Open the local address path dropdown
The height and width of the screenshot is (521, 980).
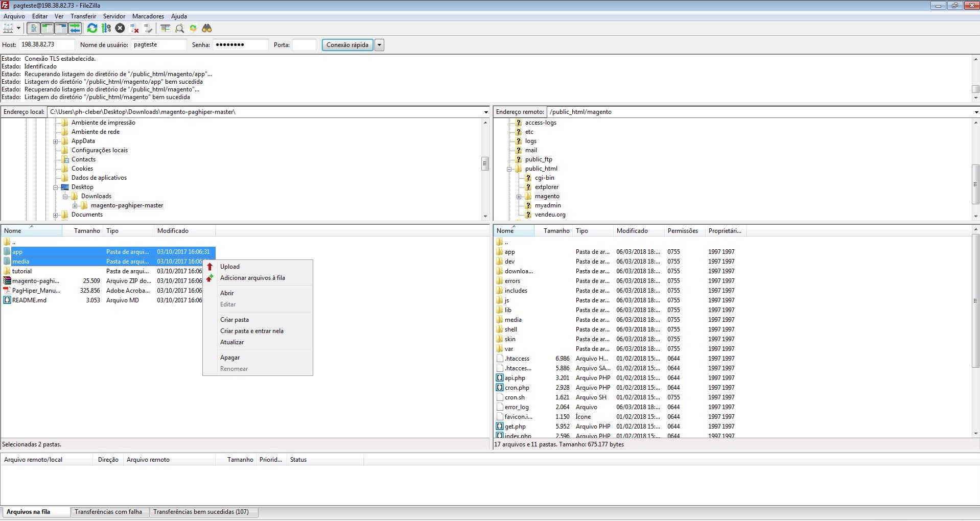point(485,112)
